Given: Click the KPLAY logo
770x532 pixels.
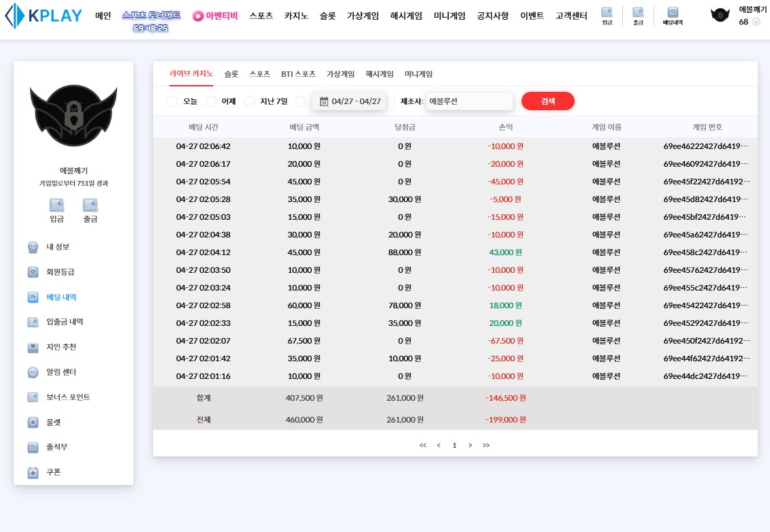Looking at the screenshot, I should (43, 16).
